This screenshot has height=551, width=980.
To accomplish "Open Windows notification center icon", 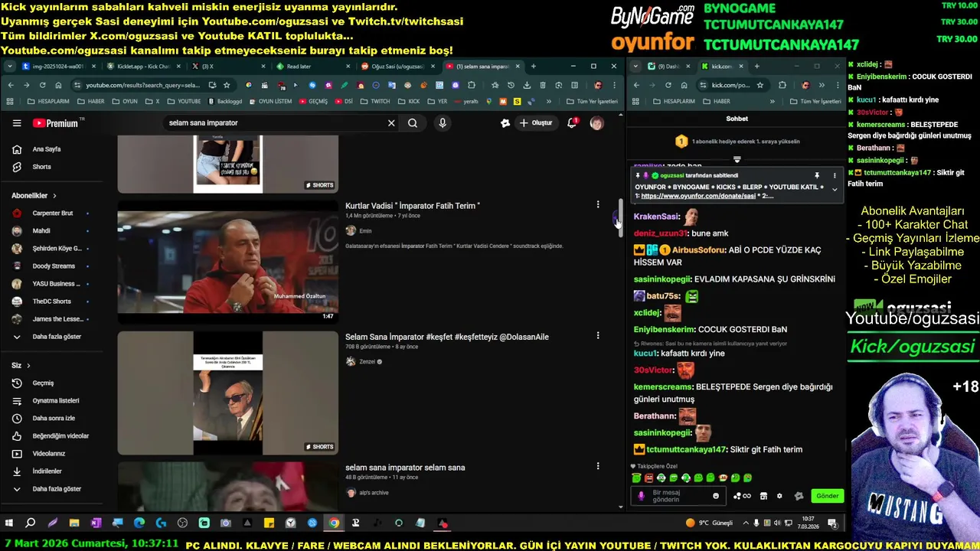I will click(x=832, y=523).
